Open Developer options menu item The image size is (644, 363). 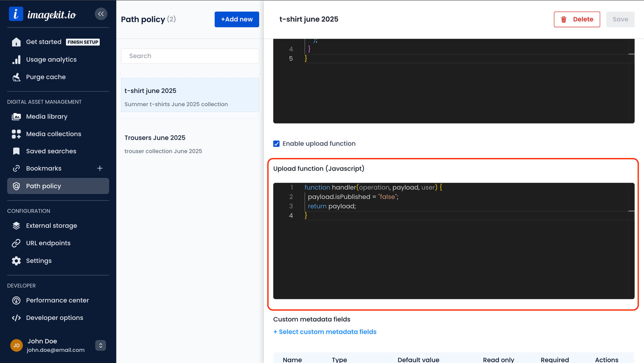coord(58,318)
